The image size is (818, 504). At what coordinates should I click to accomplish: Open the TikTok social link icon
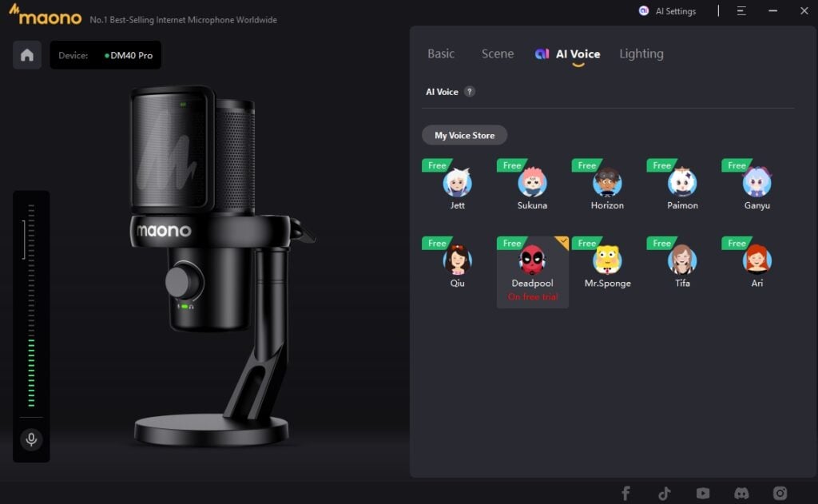click(x=664, y=493)
